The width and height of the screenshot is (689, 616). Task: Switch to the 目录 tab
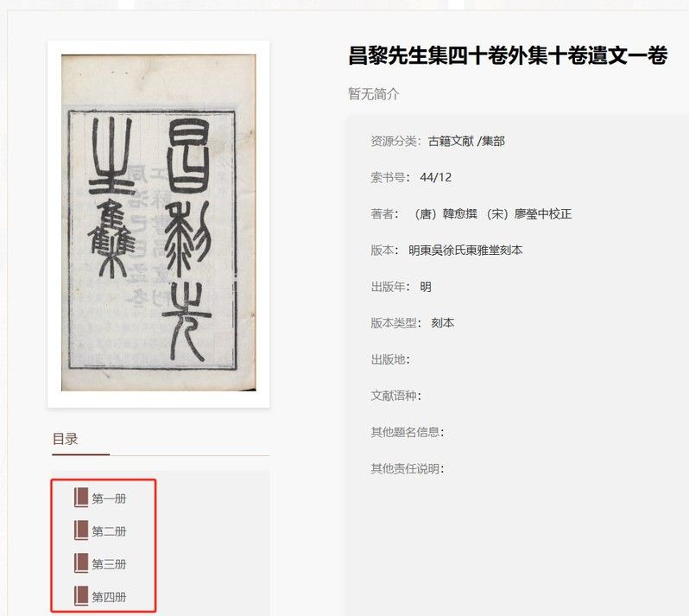65,439
